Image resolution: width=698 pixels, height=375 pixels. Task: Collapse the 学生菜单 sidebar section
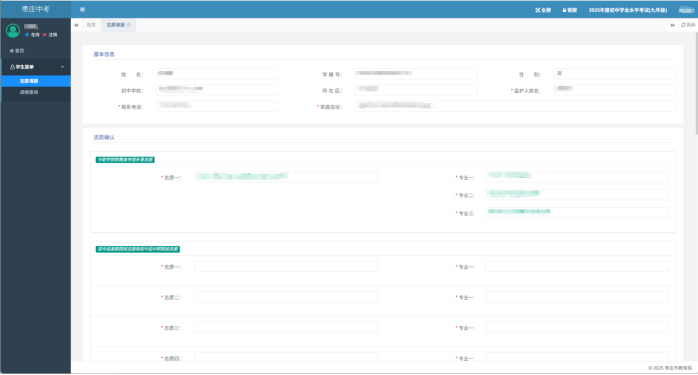pyautogui.click(x=36, y=67)
